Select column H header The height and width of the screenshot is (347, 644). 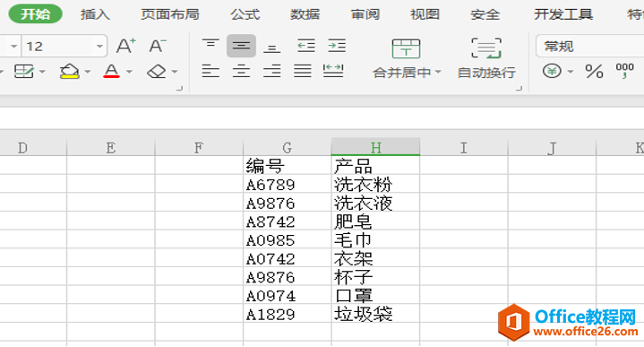click(x=375, y=147)
